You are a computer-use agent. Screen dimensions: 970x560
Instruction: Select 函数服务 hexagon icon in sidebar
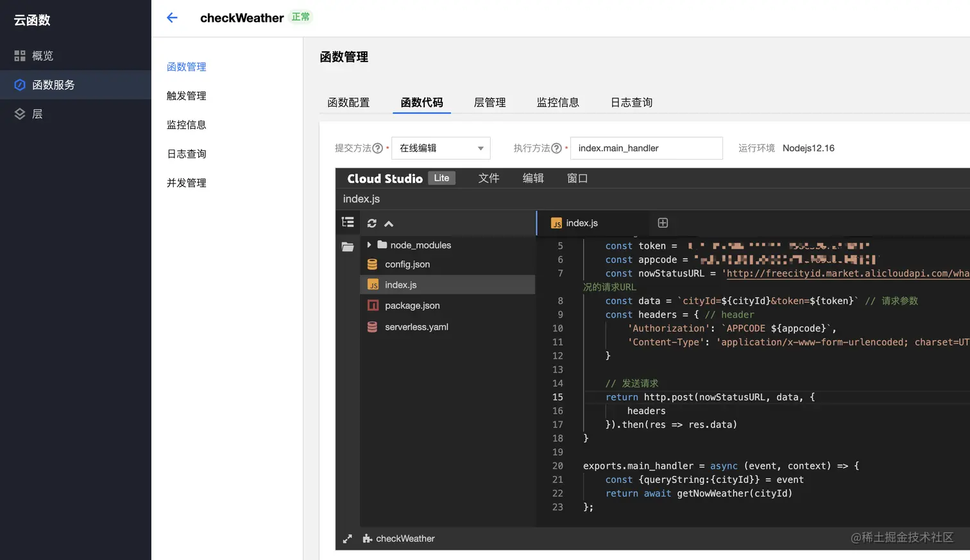[x=20, y=85]
